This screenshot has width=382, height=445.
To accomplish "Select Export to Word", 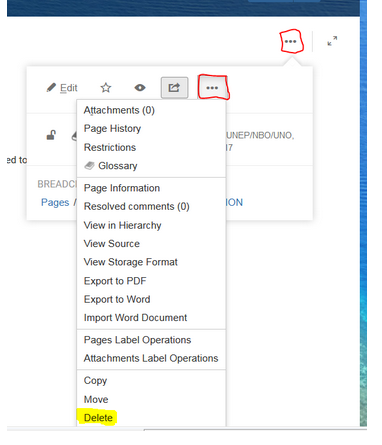I will coord(151,299).
